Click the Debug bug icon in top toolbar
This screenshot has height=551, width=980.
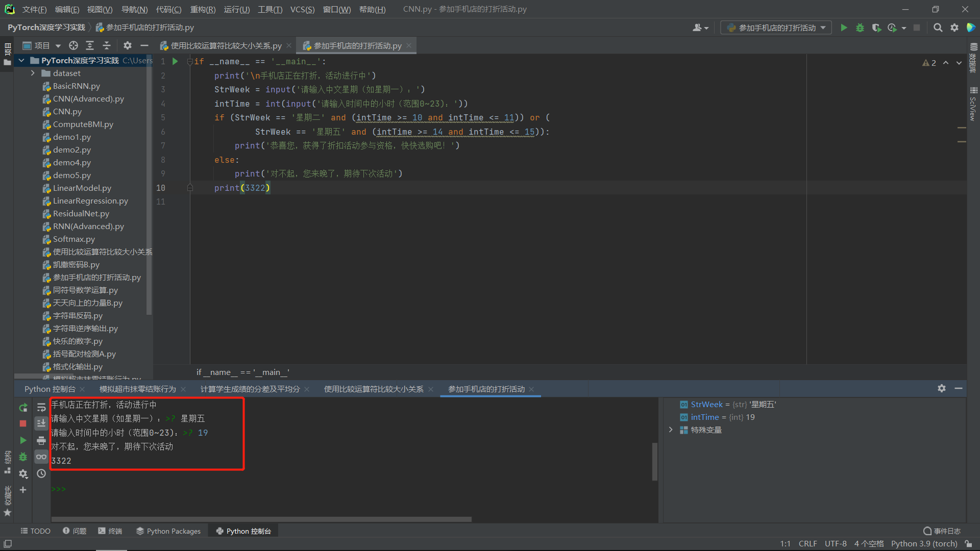click(860, 28)
